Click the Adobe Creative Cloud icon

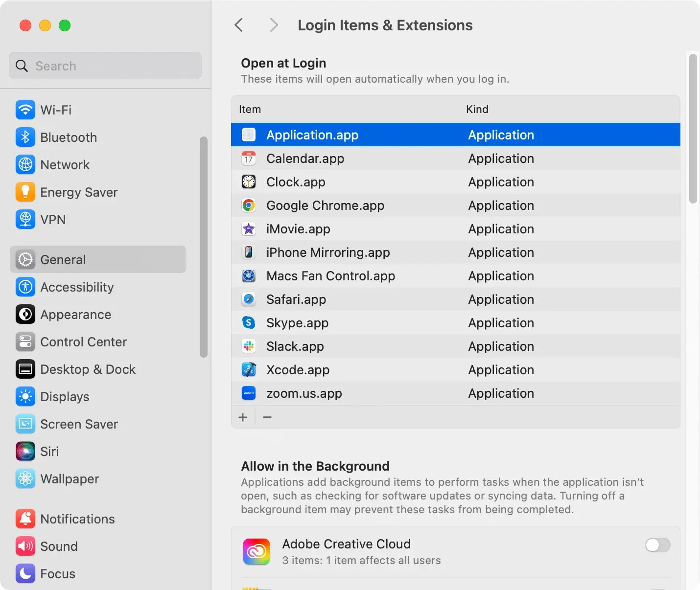pos(257,552)
